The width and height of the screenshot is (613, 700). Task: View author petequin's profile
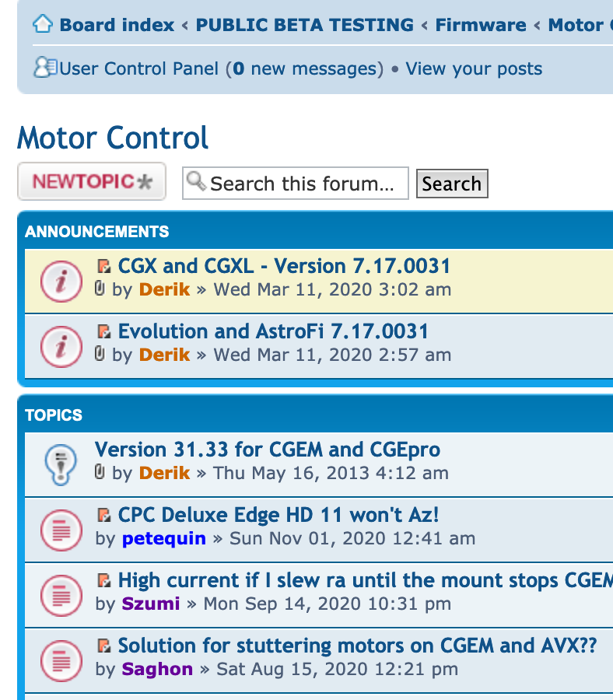click(163, 538)
